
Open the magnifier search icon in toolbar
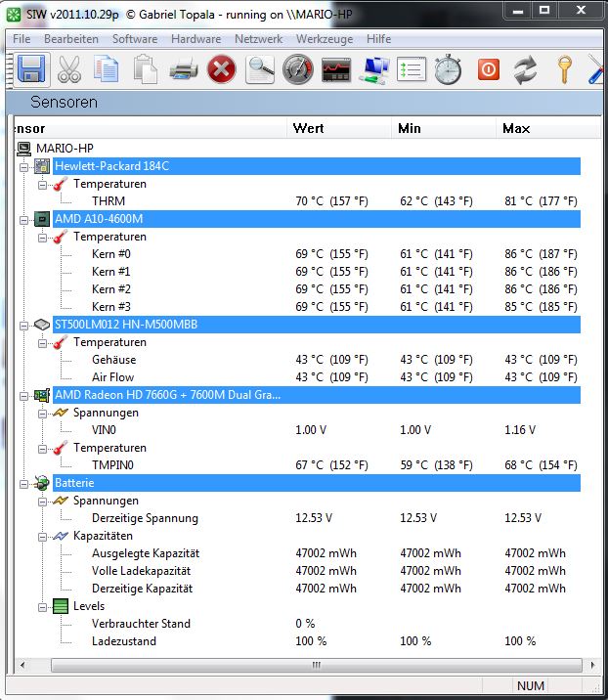(260, 69)
